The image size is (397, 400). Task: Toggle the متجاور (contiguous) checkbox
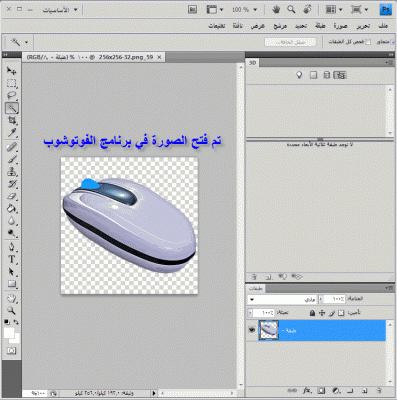(x=393, y=42)
